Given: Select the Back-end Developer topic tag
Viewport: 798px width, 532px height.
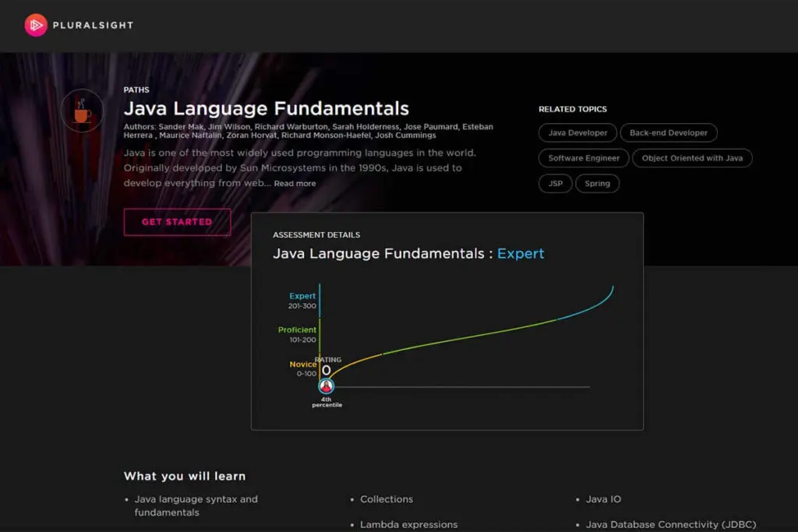Looking at the screenshot, I should [668, 132].
